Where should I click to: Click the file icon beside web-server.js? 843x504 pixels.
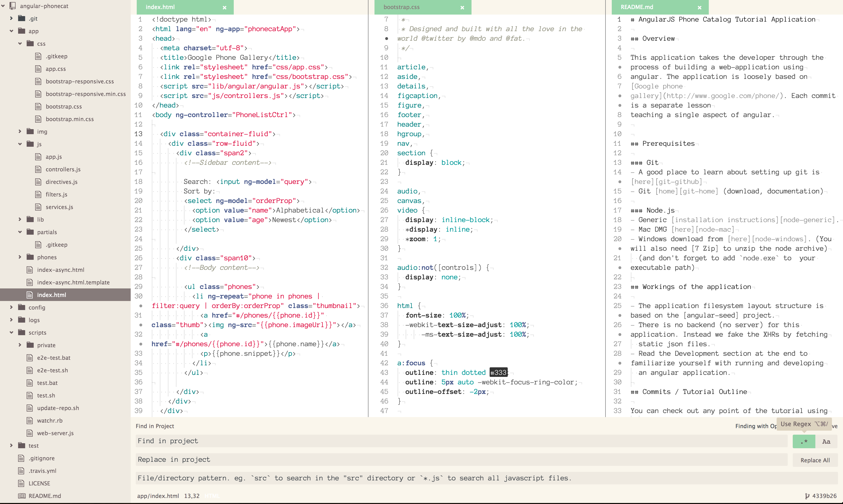pyautogui.click(x=30, y=433)
